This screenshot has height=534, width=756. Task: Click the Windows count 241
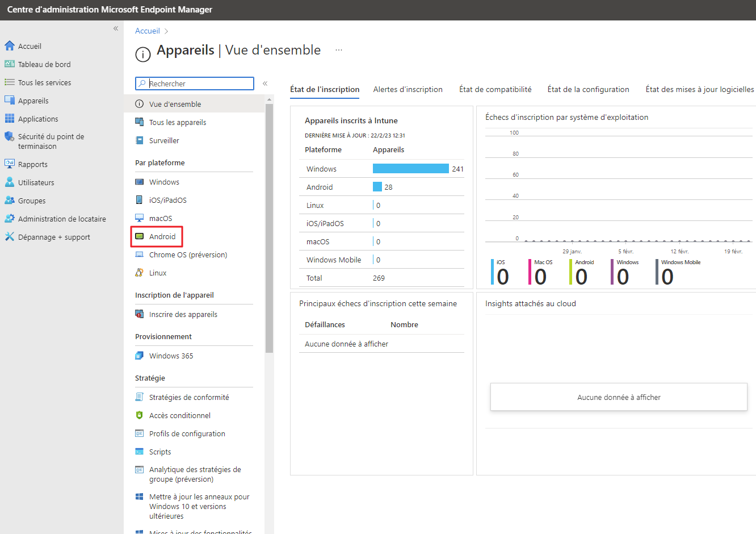458,169
